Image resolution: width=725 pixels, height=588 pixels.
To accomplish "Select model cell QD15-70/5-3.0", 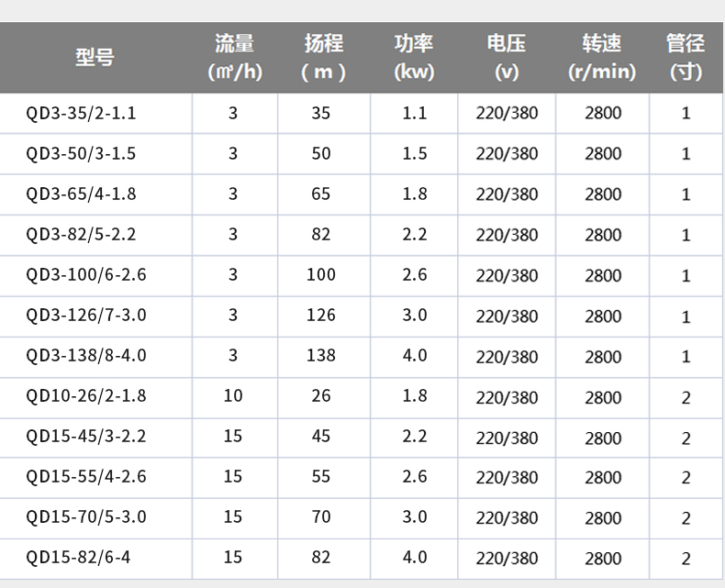I will (x=86, y=517).
